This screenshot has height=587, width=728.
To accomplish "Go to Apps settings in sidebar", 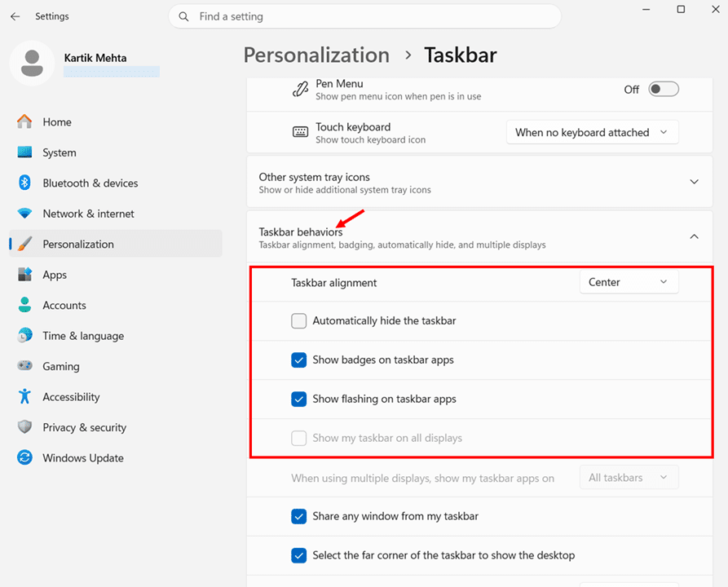I will (x=55, y=275).
